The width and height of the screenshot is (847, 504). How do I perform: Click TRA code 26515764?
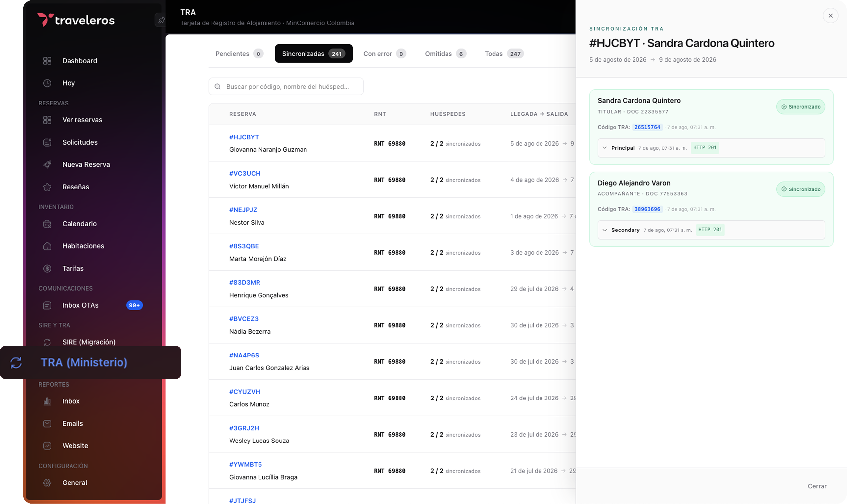click(x=647, y=127)
